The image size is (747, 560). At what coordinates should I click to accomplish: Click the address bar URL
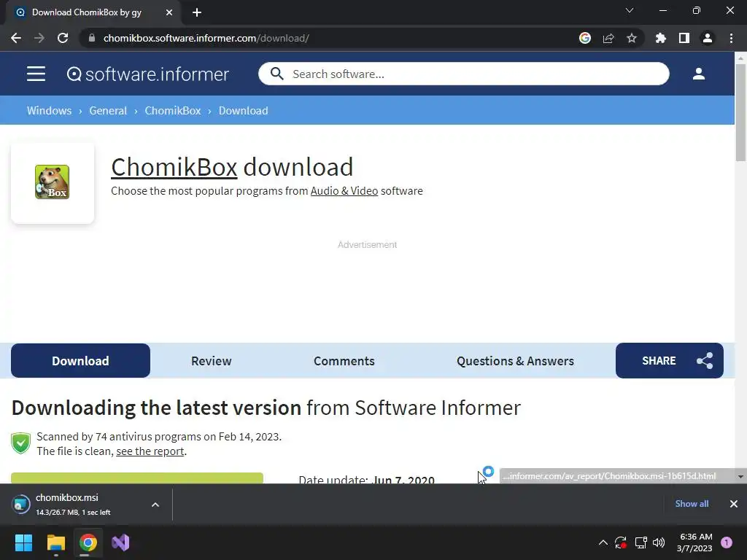[206, 38]
